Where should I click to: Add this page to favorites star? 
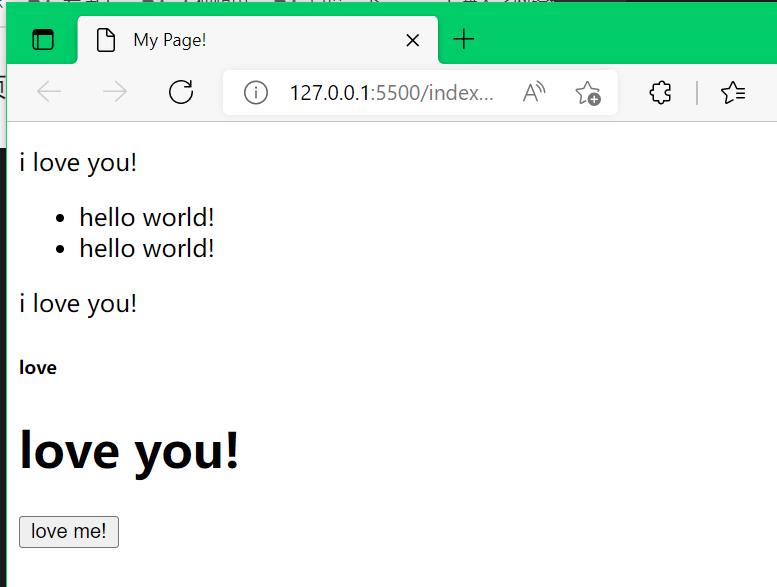pos(588,93)
